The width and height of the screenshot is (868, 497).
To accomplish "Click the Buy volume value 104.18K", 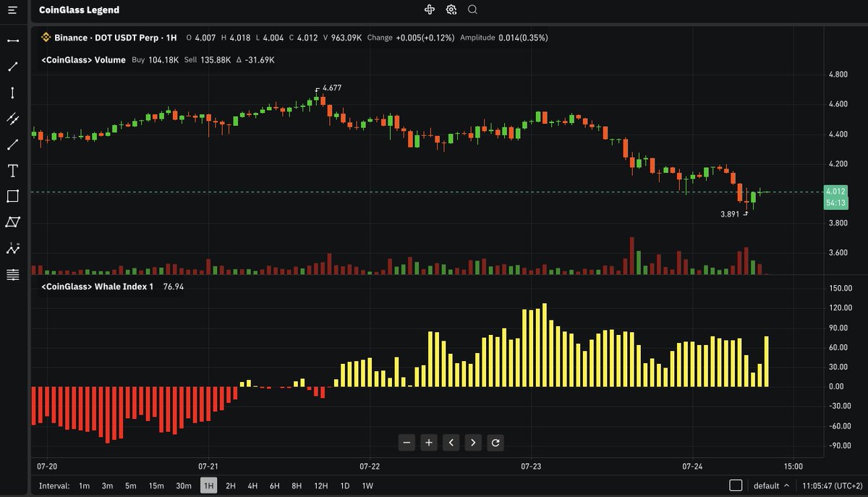I will click(163, 60).
